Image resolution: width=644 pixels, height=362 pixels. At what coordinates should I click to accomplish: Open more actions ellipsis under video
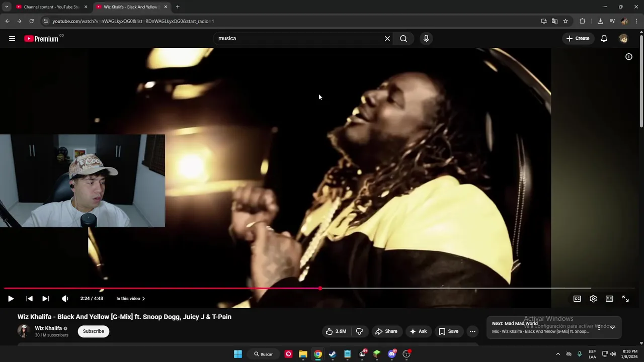[472, 331]
